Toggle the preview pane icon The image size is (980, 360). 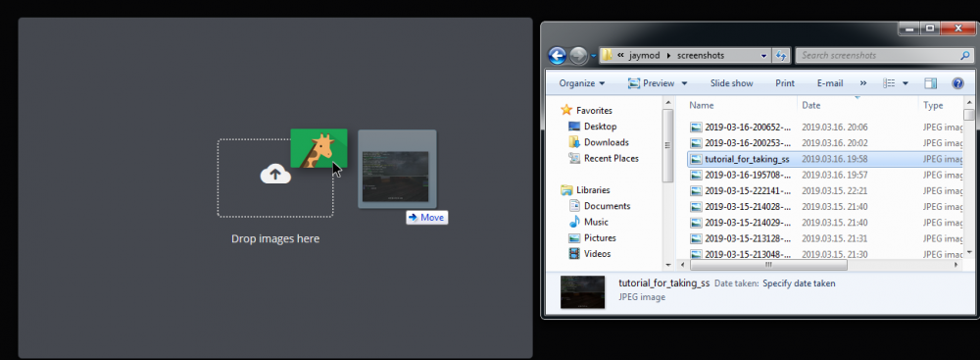[931, 83]
